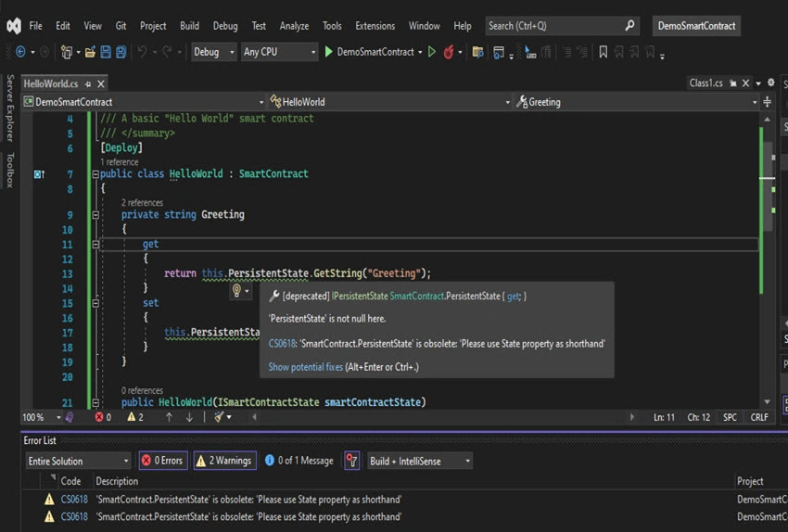
Task: Switch to the Class1.cs tab
Action: pos(706,82)
